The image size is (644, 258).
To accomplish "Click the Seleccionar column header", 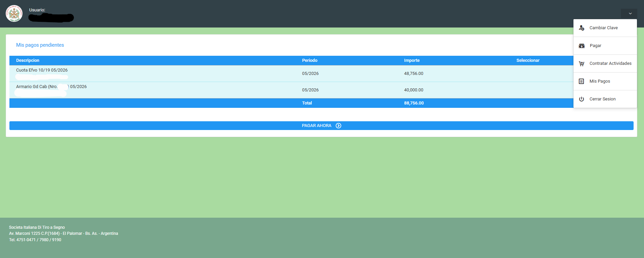I will coord(528,60).
